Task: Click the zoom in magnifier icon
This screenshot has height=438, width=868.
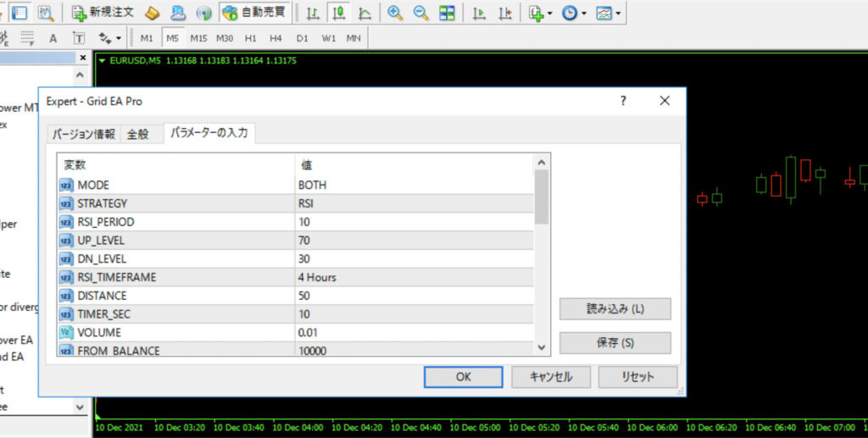Action: click(395, 13)
